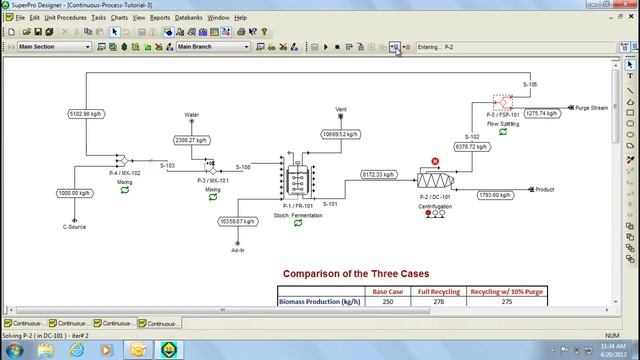Click the red error marker above P-2
The width and height of the screenshot is (640, 360).
click(435, 162)
